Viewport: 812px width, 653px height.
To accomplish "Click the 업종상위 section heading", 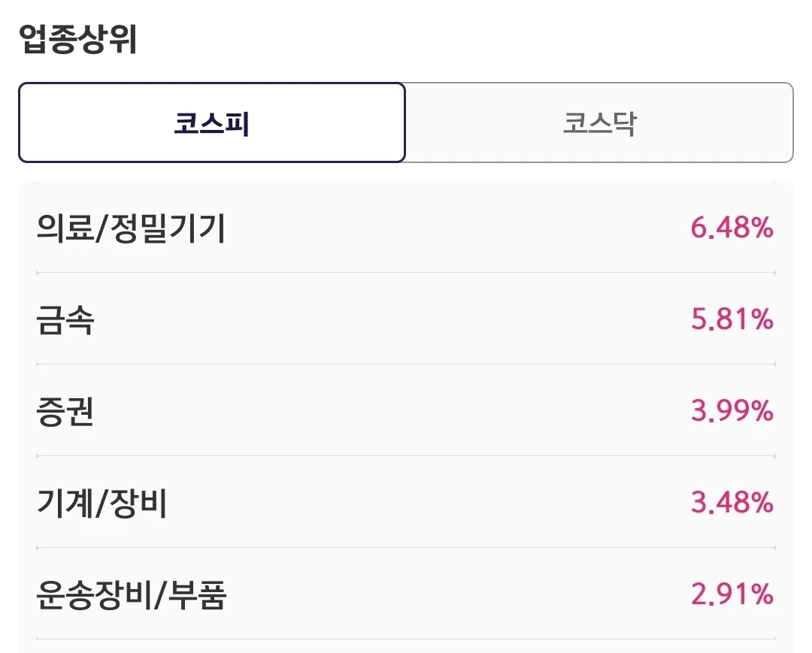I will [x=78, y=39].
